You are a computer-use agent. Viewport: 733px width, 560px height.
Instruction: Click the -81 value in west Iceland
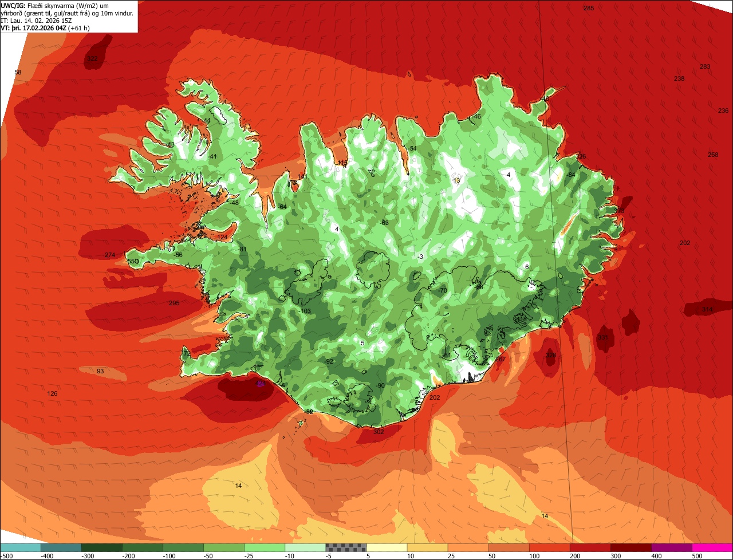click(x=242, y=250)
